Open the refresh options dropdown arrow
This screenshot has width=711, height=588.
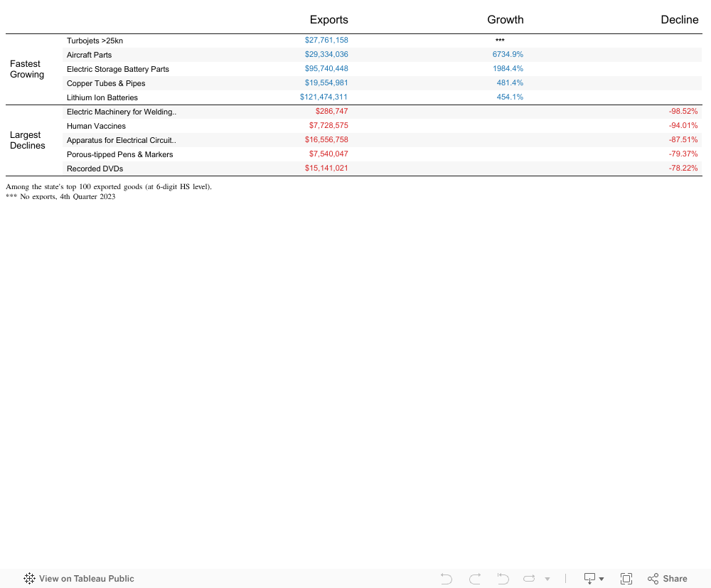tap(547, 579)
